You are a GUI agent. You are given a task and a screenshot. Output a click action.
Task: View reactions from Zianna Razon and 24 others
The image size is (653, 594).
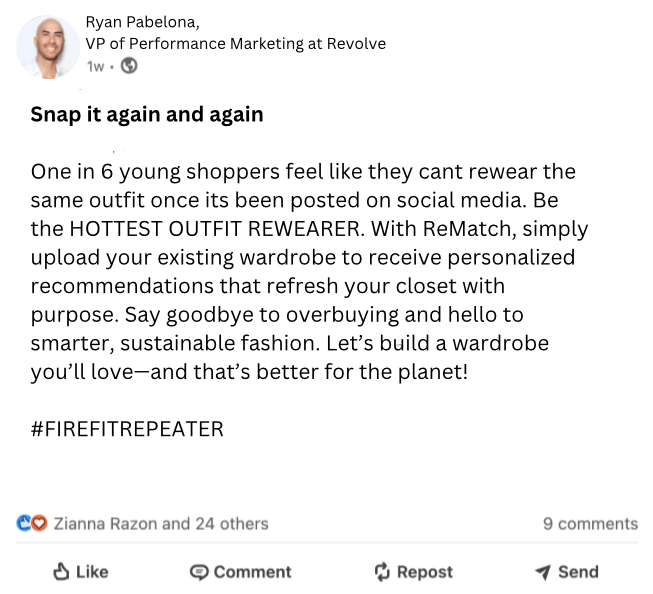click(160, 523)
